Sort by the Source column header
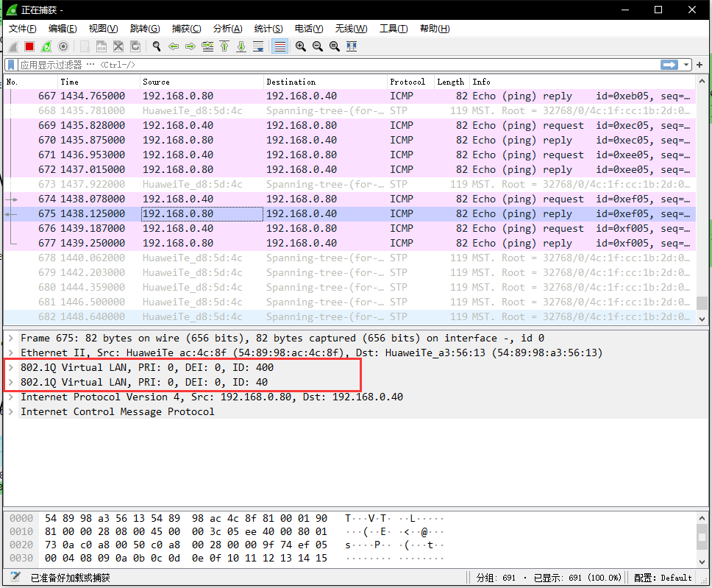712x588 pixels. tap(202, 82)
